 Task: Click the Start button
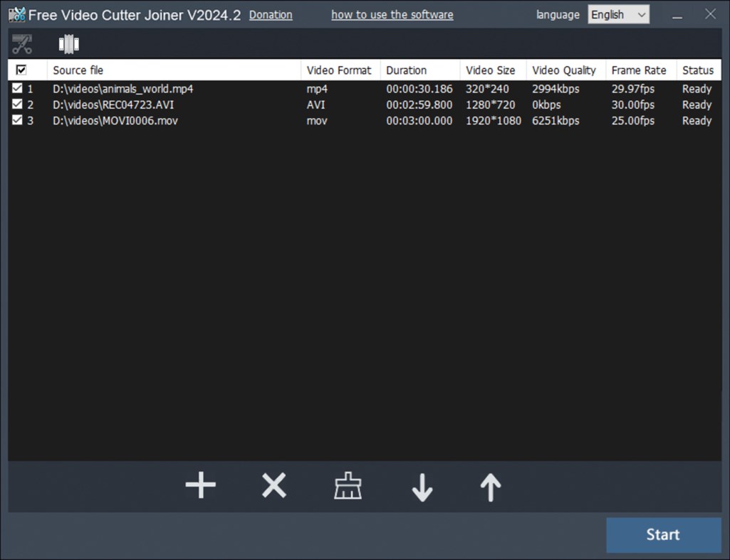click(663, 534)
